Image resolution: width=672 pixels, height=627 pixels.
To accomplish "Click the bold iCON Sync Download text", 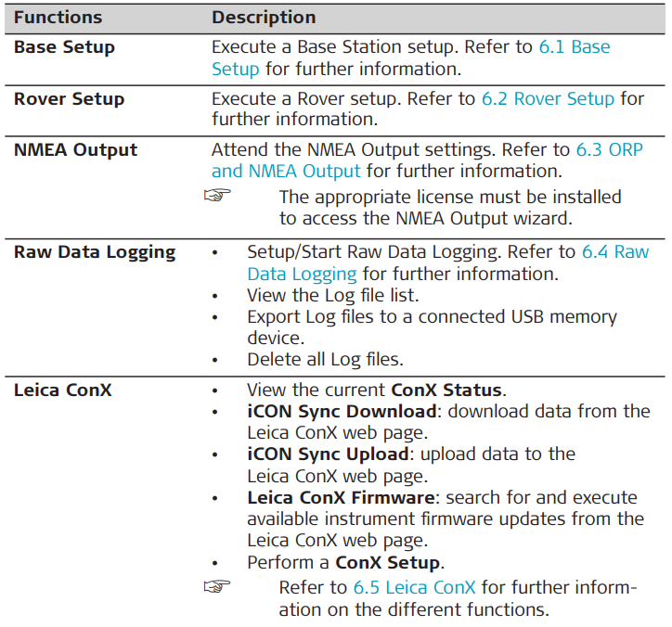I will (342, 412).
